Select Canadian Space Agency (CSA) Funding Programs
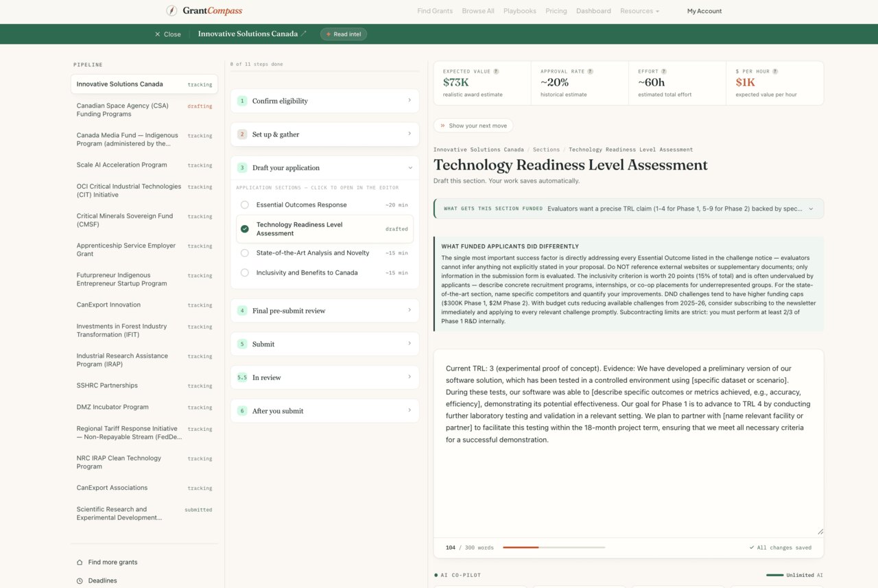 (144, 110)
